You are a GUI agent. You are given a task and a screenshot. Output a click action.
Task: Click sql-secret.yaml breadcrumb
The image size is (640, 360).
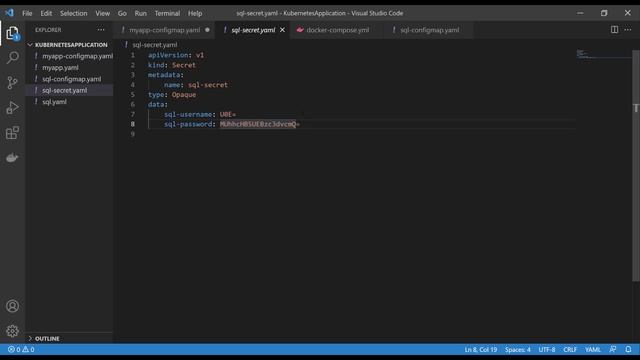pos(155,44)
